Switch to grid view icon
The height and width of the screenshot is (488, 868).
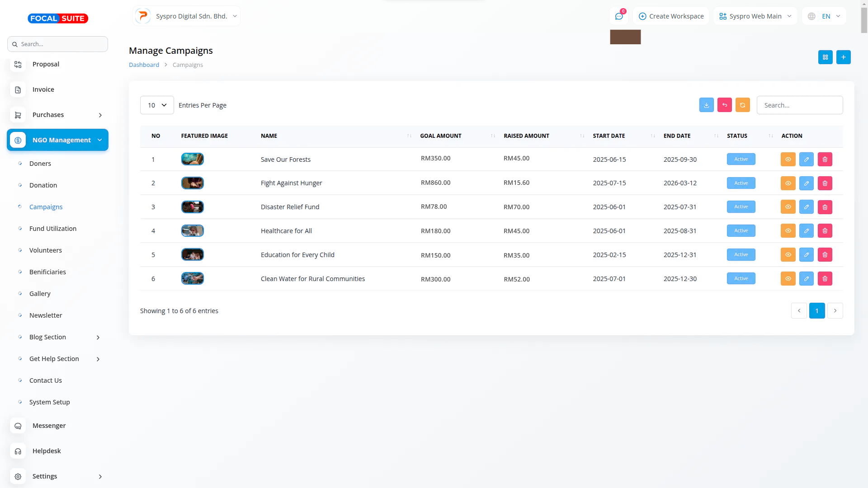coord(825,57)
